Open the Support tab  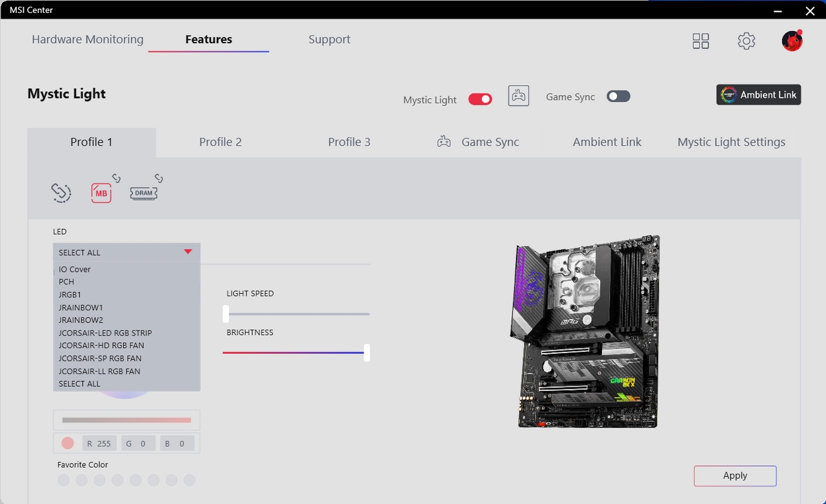(329, 39)
